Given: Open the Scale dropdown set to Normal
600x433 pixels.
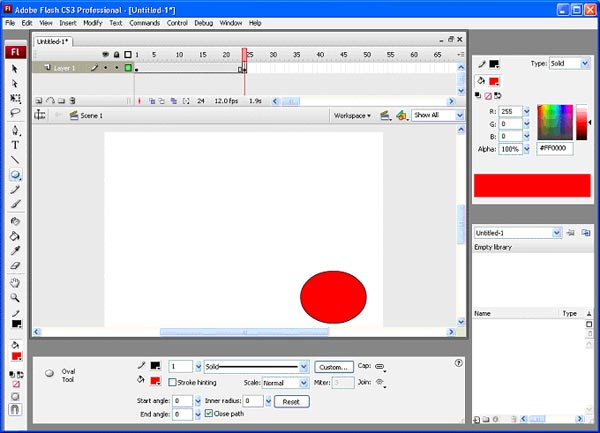Looking at the screenshot, I should (285, 383).
